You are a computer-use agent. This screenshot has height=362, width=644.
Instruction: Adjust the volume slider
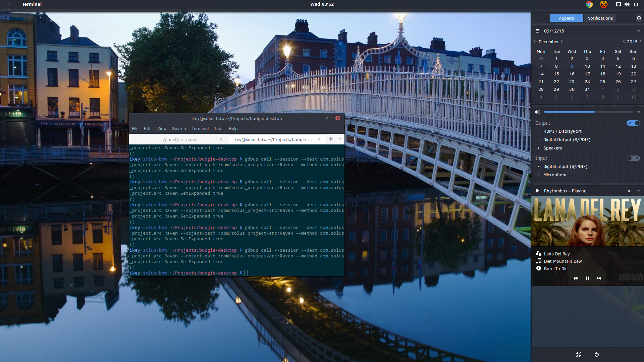pos(589,112)
